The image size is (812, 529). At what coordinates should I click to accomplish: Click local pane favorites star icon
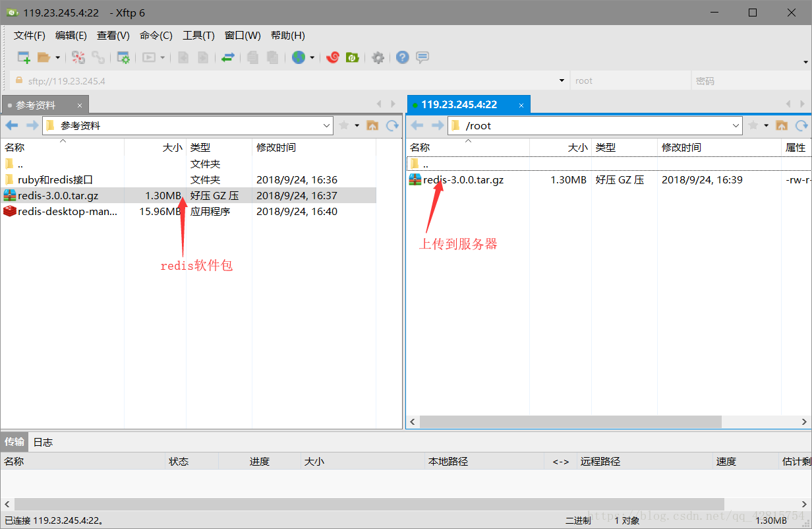tap(343, 125)
